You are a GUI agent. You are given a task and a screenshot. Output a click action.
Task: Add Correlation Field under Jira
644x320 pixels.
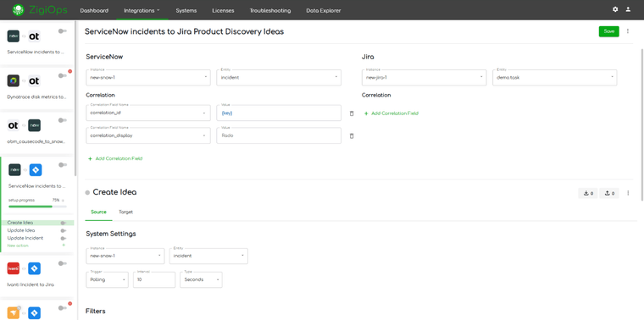pyautogui.click(x=391, y=113)
